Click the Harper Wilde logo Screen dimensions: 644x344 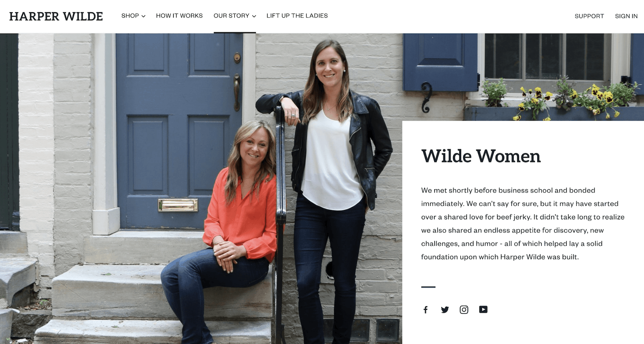point(56,16)
